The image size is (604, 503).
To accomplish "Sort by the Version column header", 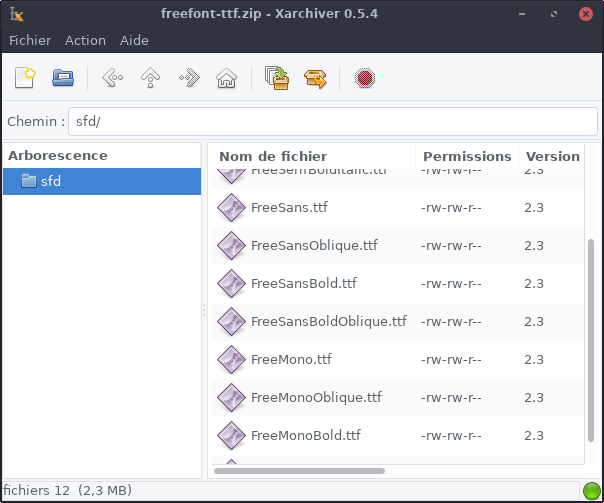I will pyautogui.click(x=552, y=156).
